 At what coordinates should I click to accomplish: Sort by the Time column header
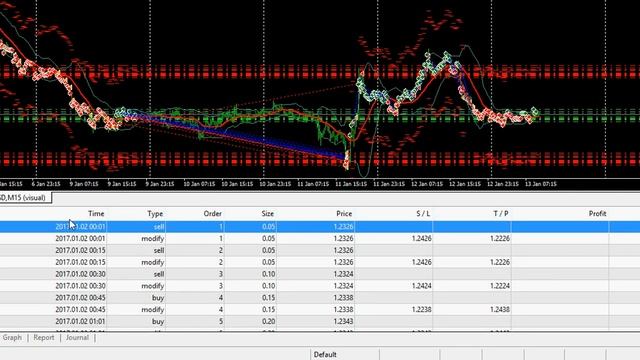(x=96, y=213)
